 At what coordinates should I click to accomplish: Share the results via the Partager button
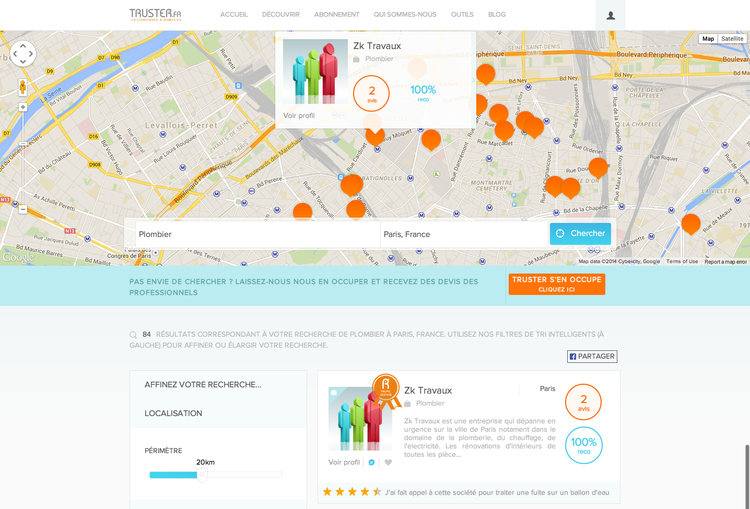tap(592, 356)
